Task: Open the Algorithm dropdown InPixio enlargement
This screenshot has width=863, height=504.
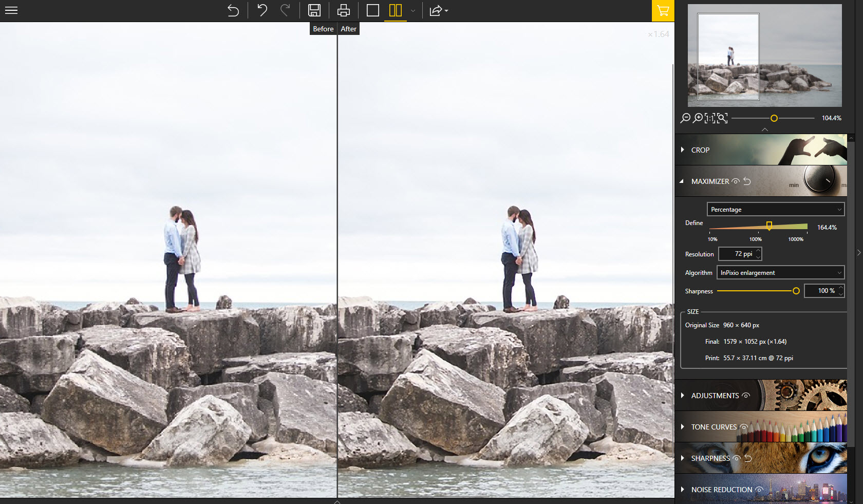Action: coord(780,273)
